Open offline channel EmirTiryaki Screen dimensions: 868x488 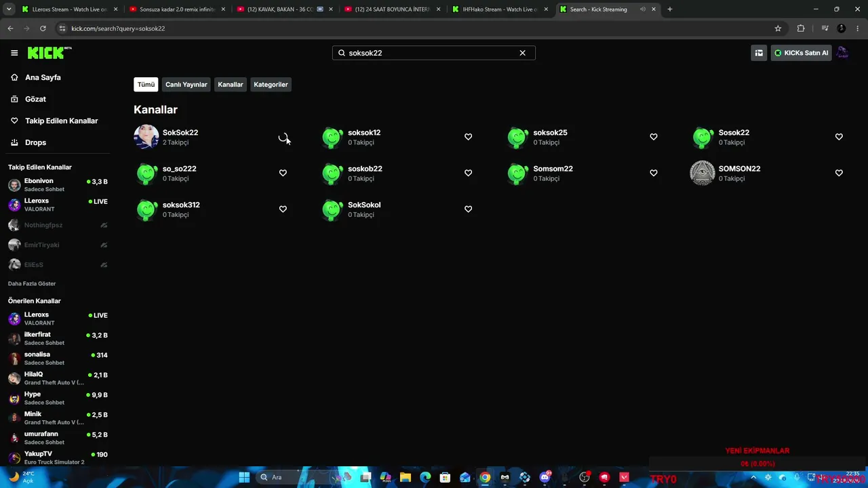point(58,245)
